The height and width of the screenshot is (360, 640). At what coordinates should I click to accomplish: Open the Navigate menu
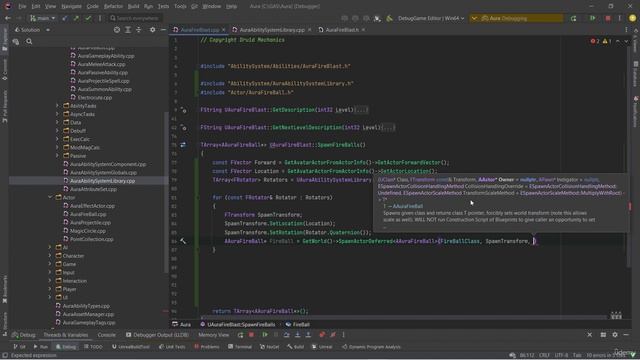coord(71,7)
